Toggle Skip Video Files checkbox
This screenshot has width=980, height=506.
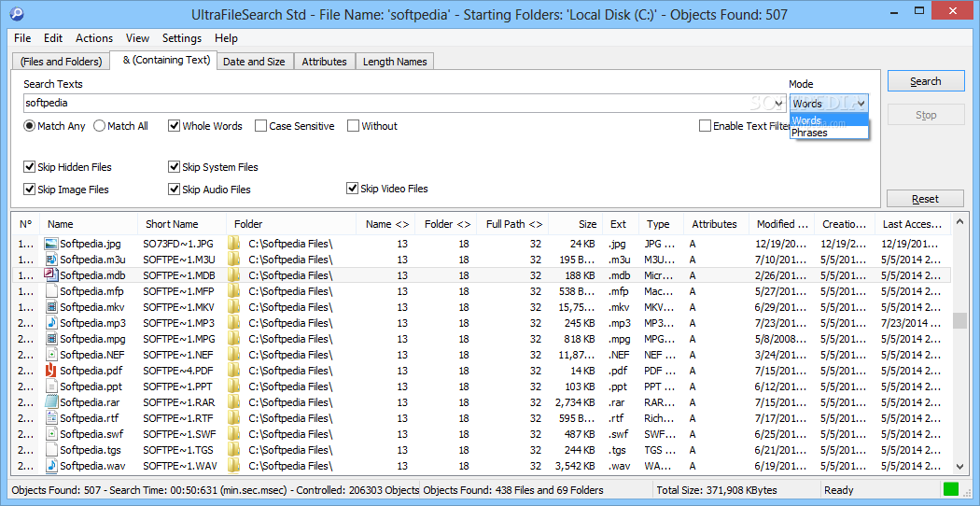click(353, 189)
